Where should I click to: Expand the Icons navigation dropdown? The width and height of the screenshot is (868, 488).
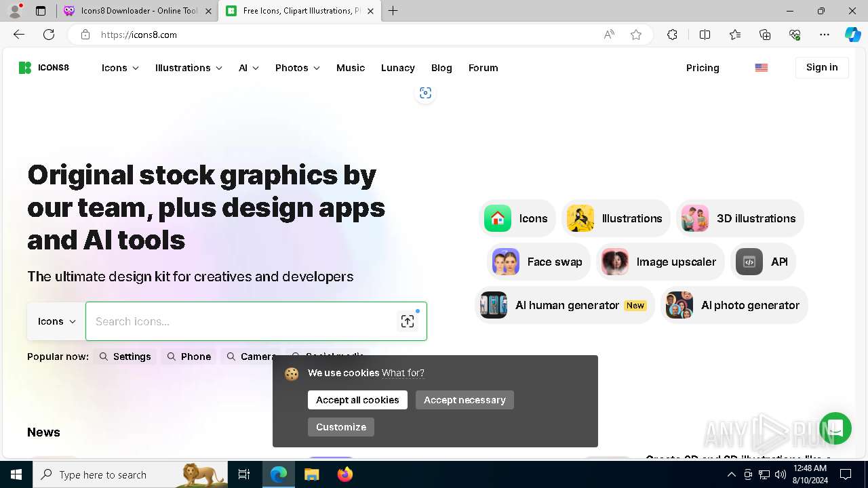click(x=120, y=68)
